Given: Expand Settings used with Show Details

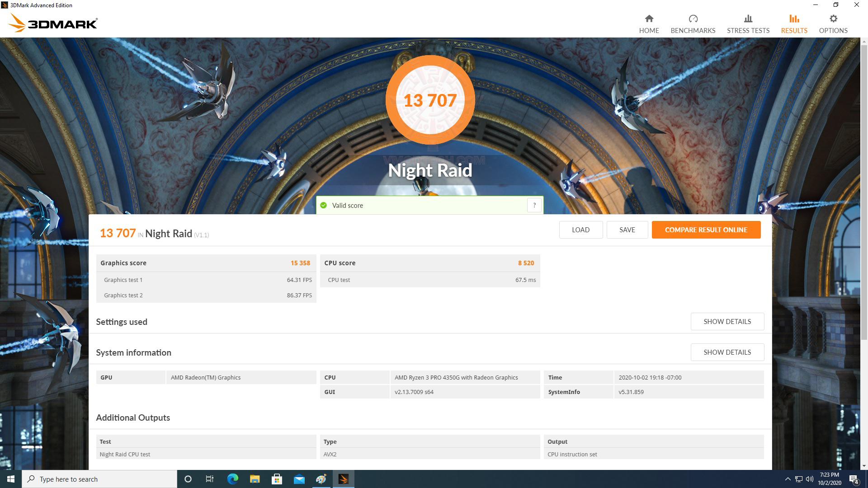Looking at the screenshot, I should tap(727, 322).
